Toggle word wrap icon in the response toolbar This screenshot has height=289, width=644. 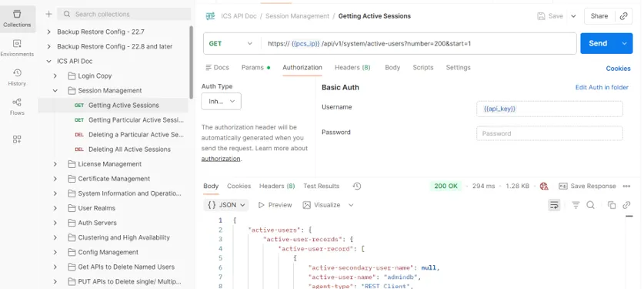(554, 205)
